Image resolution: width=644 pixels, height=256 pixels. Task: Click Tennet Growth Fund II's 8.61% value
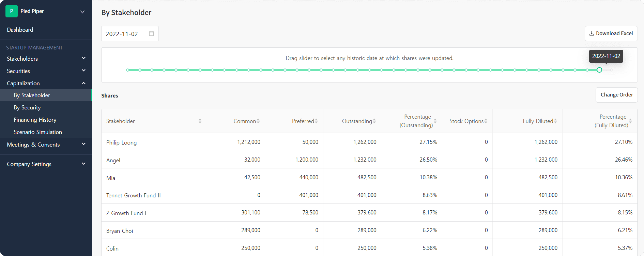[625, 195]
